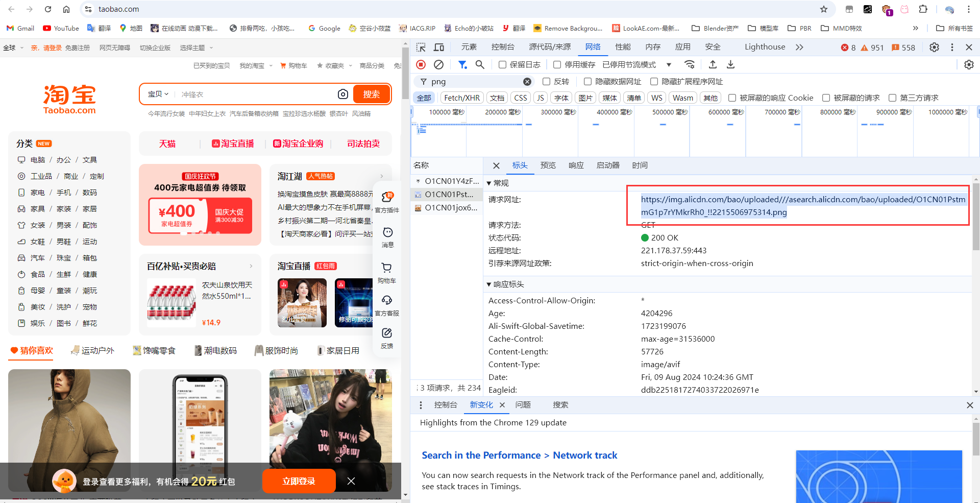Click the network timeline overview bar
980x503 pixels.
pyautogui.click(x=694, y=132)
